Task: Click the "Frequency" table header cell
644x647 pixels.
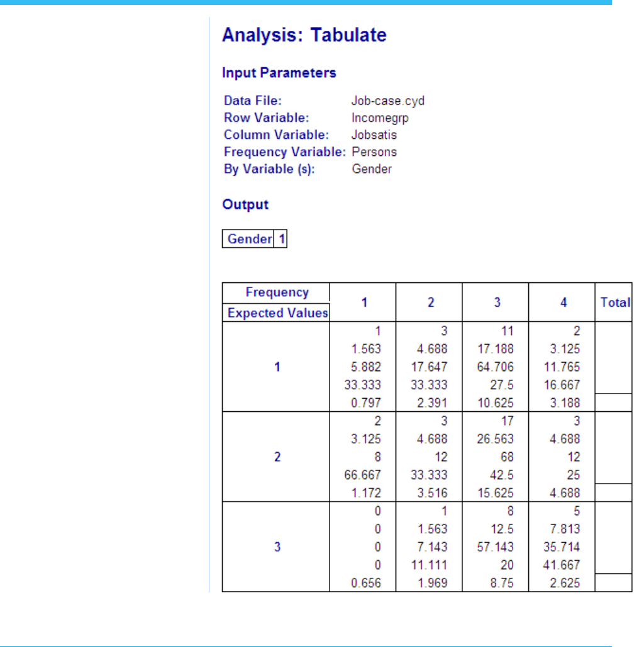Action: (x=277, y=292)
